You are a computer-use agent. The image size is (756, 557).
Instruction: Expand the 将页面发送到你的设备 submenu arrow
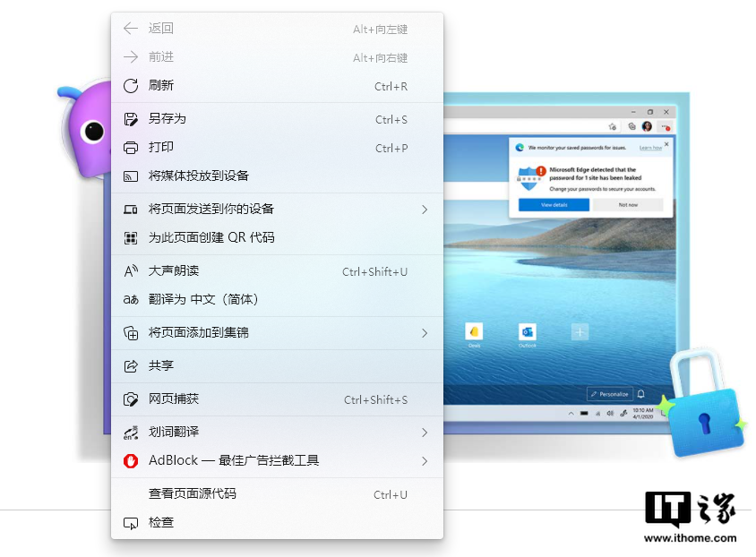425,210
